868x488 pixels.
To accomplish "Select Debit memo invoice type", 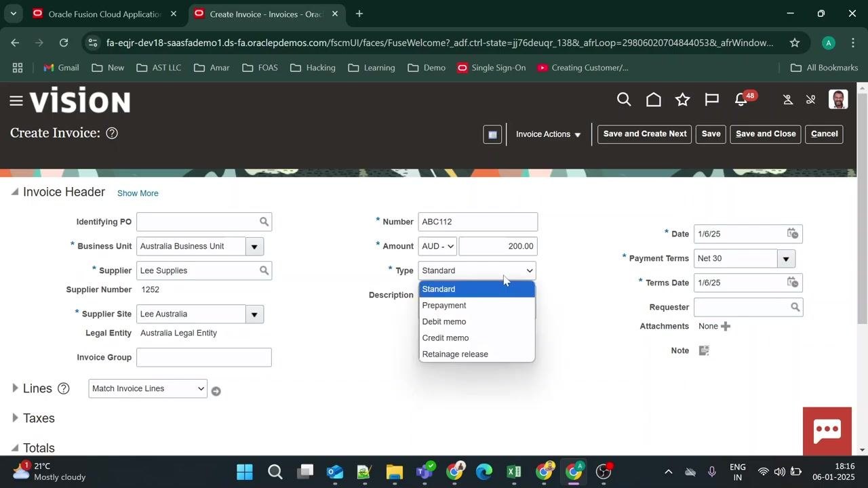I will pyautogui.click(x=477, y=321).
